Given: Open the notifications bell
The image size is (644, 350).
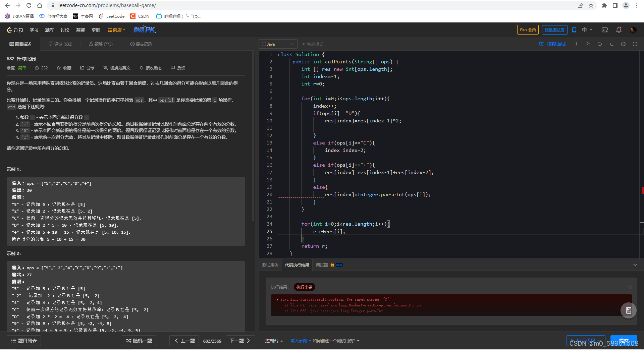Looking at the screenshot, I should 618,30.
